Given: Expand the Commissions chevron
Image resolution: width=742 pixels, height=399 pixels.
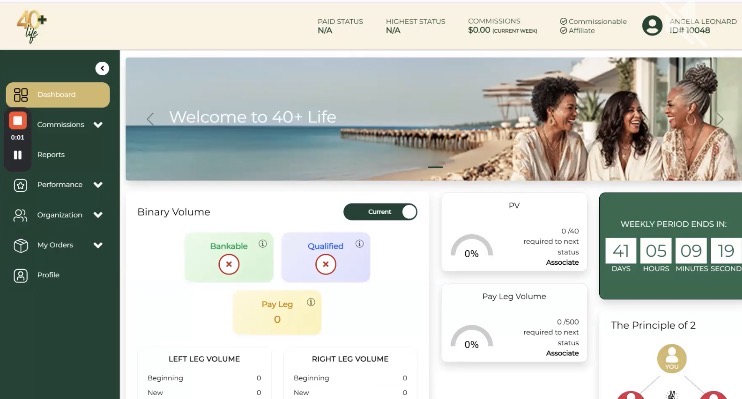Looking at the screenshot, I should (98, 125).
